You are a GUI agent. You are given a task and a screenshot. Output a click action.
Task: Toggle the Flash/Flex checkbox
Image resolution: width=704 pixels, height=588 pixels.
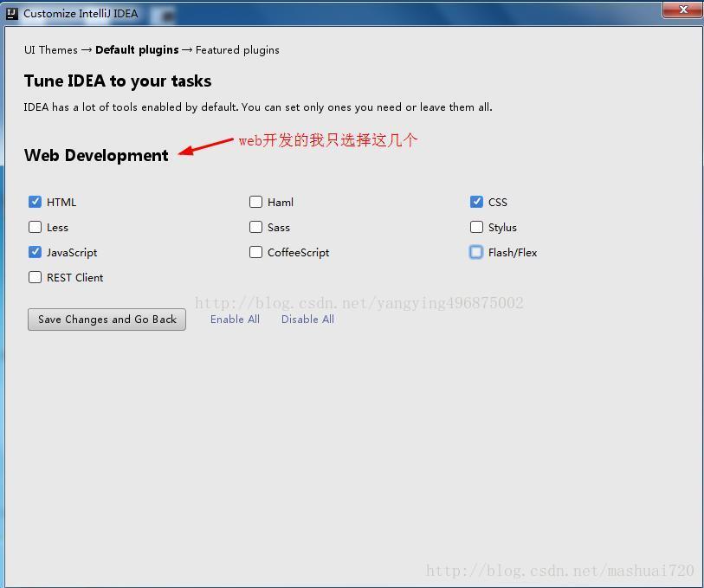476,252
